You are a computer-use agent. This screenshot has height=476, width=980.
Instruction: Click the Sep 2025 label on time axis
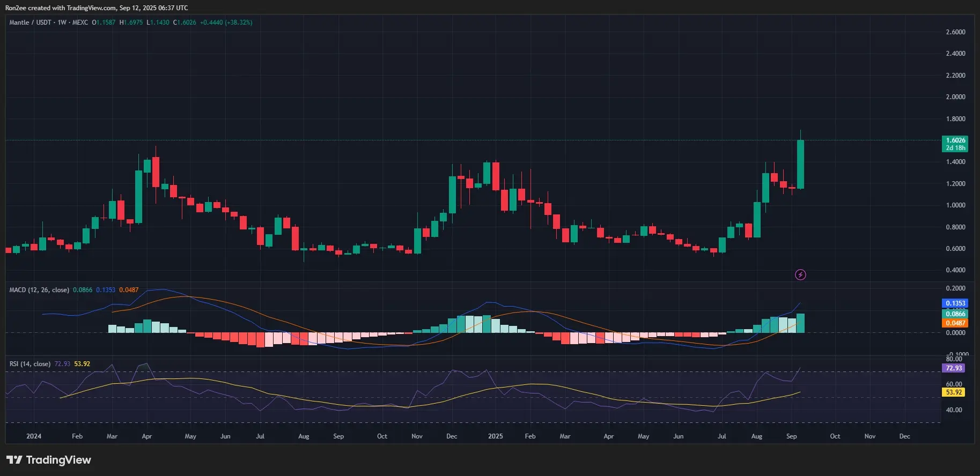[x=792, y=436]
